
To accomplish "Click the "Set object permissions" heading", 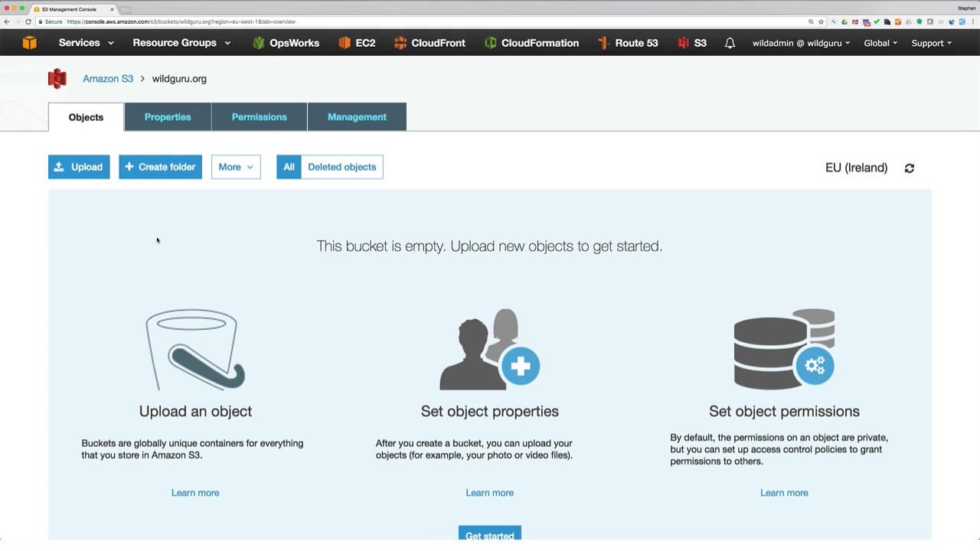I will (784, 412).
